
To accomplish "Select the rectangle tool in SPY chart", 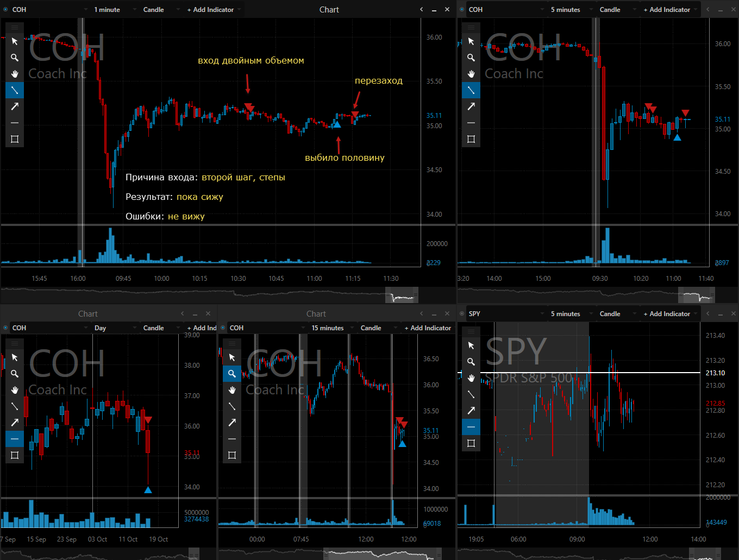I will tap(471, 443).
